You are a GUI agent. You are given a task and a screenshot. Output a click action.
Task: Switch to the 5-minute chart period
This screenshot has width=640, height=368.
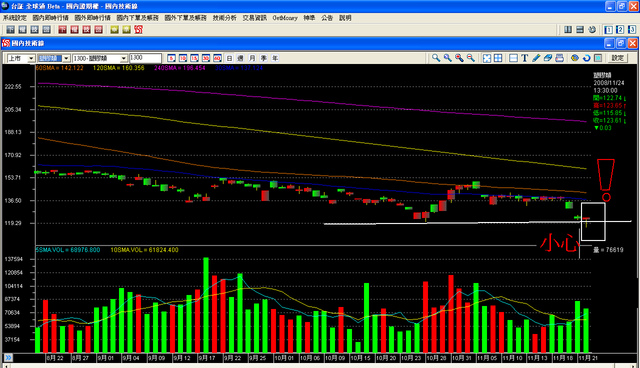pos(172,58)
